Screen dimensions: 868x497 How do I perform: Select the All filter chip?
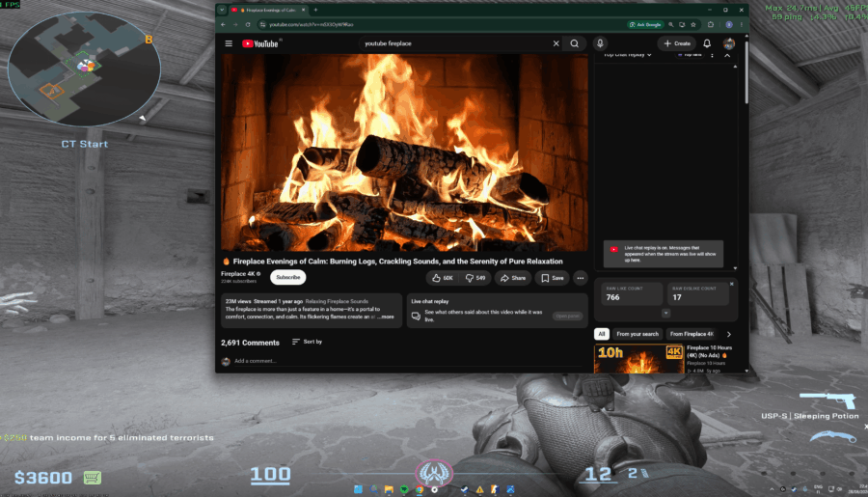tap(601, 334)
